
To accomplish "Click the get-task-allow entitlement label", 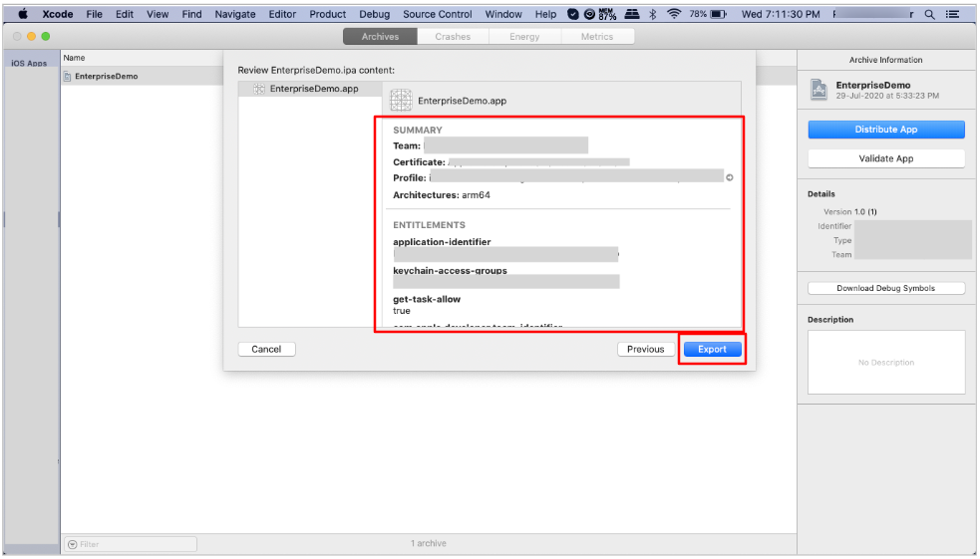I will (427, 299).
